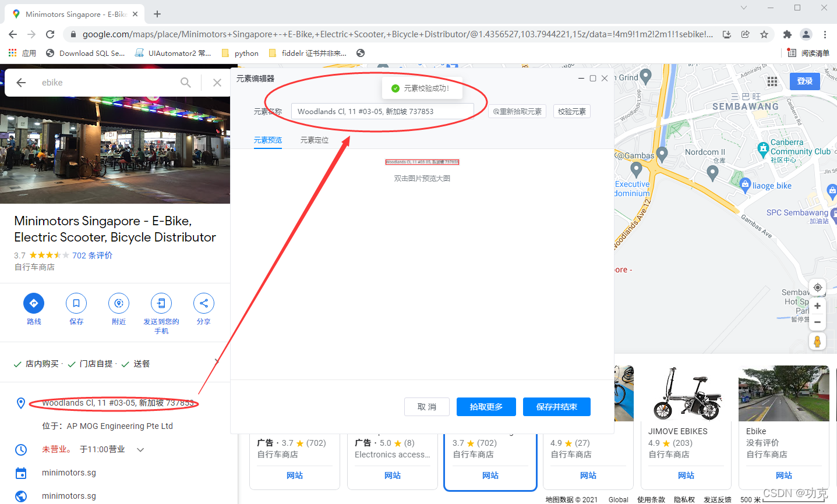837x504 pixels.
Task: Click the Maps search magnifier icon
Action: (x=186, y=83)
